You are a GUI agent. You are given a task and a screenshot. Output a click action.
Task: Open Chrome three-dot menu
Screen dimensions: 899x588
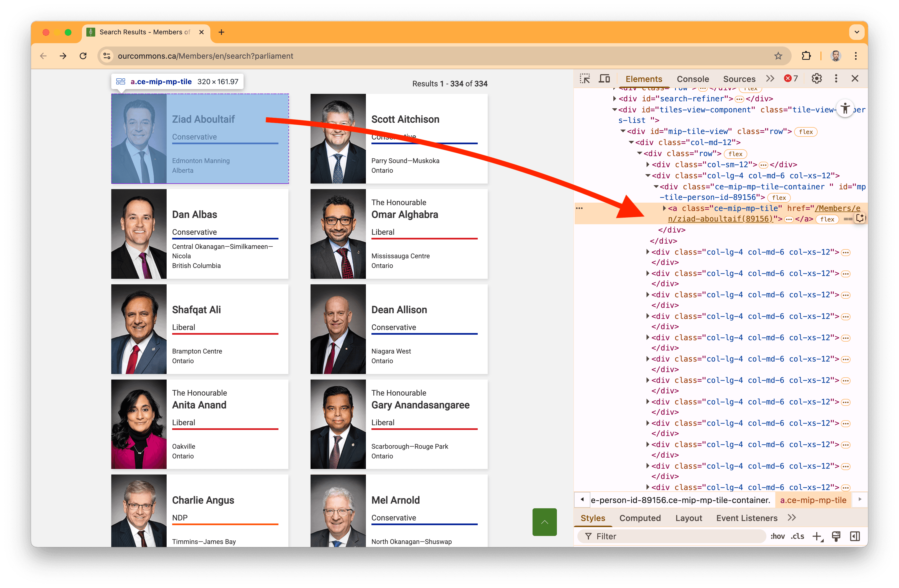pyautogui.click(x=856, y=56)
